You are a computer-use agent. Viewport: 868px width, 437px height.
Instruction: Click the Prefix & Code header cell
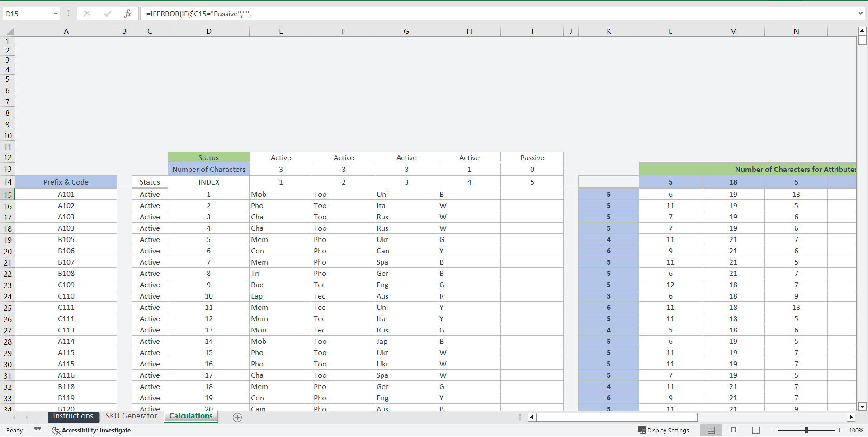click(x=66, y=182)
